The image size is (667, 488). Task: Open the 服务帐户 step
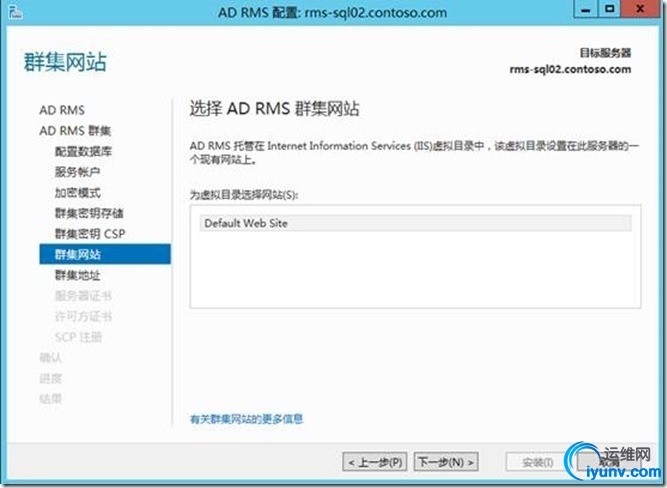click(77, 172)
